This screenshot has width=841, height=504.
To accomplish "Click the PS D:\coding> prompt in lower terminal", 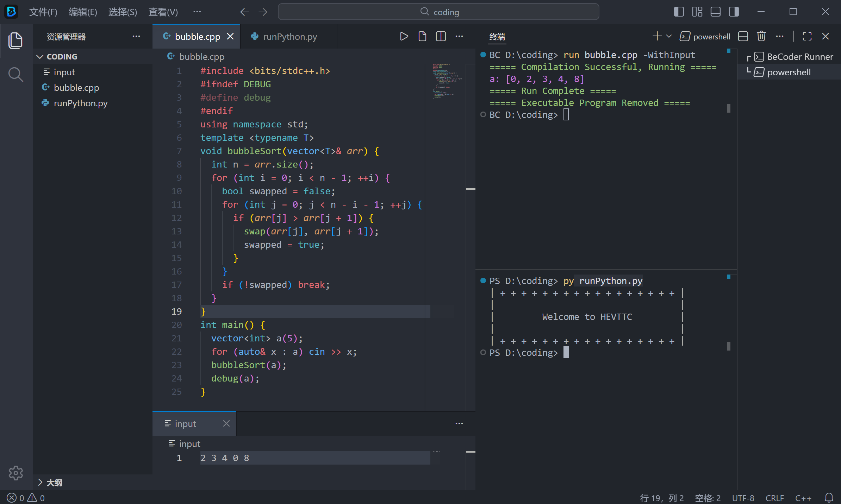I will 523,353.
